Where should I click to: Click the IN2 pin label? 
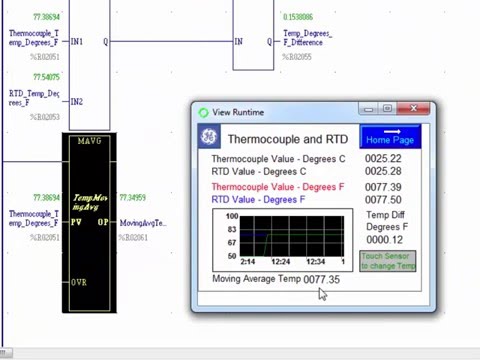pos(77,102)
